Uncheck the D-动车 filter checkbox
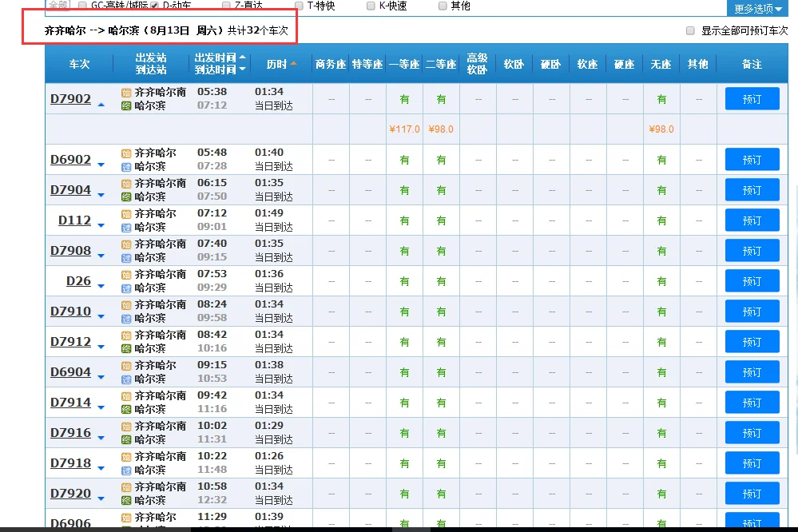Image resolution: width=798 pixels, height=532 pixels. (x=154, y=5)
